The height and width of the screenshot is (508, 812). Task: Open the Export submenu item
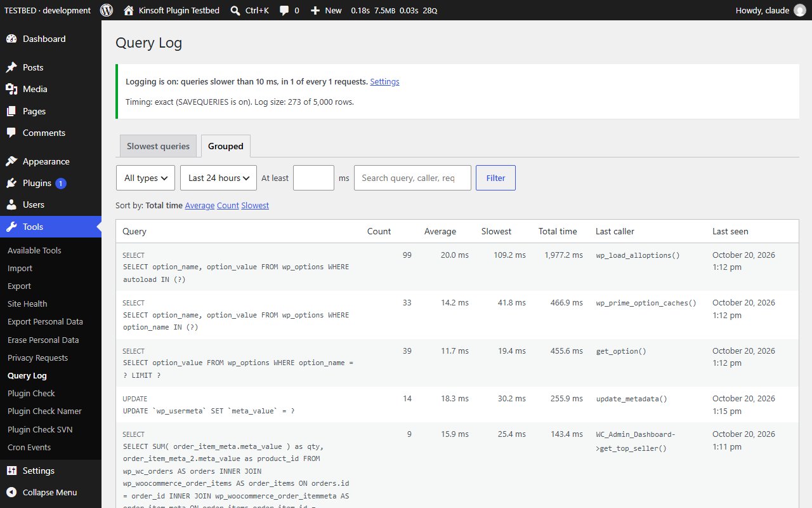19,286
